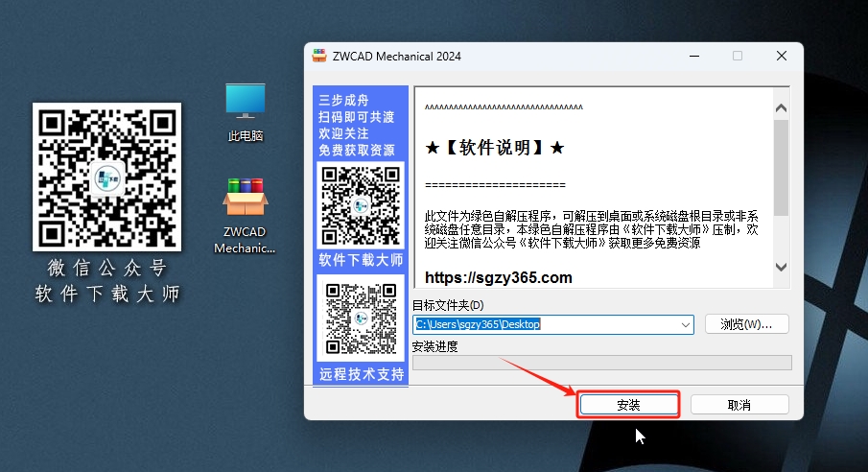Click the 三步成舟 sidebar text
868x472 pixels.
pos(343,101)
